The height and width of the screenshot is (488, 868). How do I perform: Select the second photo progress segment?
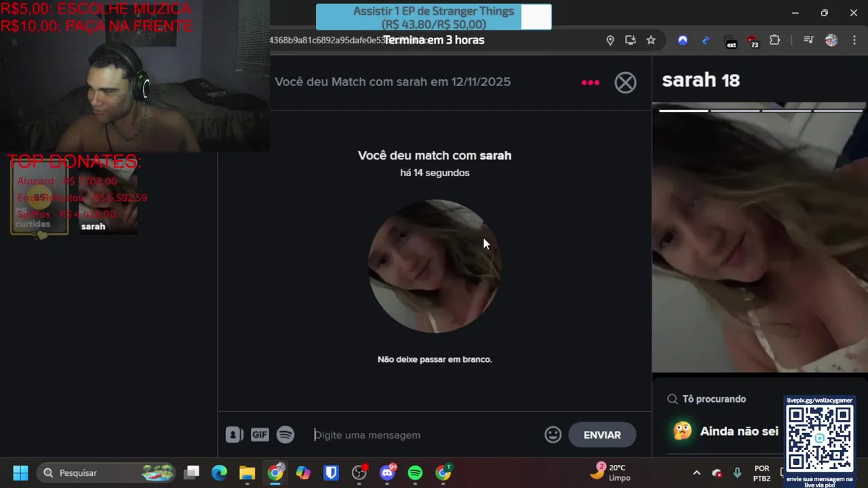[735, 110]
